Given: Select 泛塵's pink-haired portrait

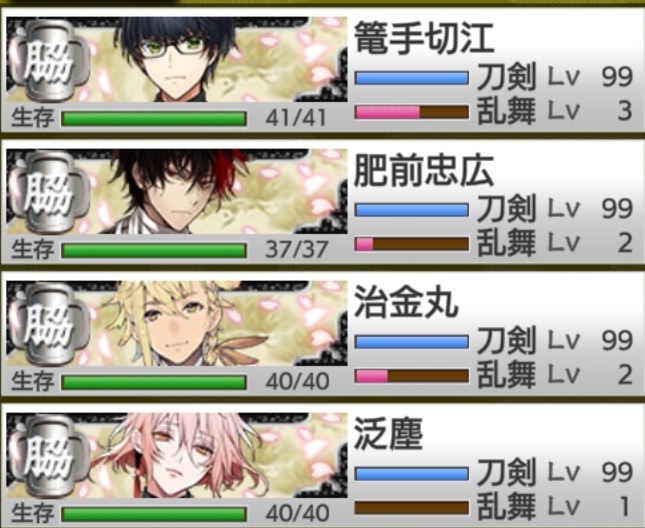Looking at the screenshot, I should tap(177, 456).
